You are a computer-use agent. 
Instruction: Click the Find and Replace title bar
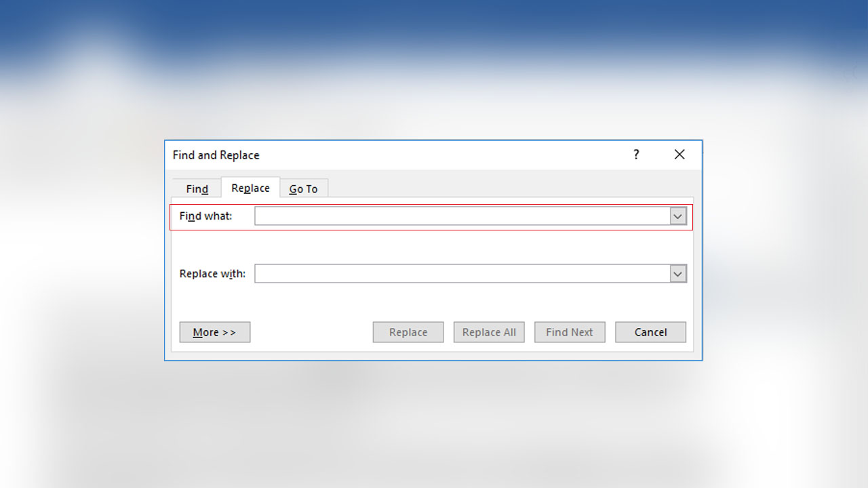[407, 155]
